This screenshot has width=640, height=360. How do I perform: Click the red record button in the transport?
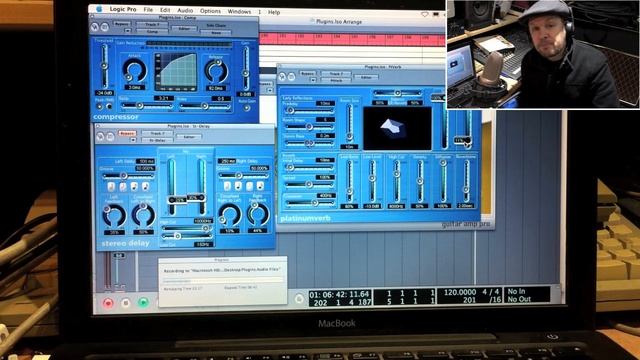pos(108,303)
